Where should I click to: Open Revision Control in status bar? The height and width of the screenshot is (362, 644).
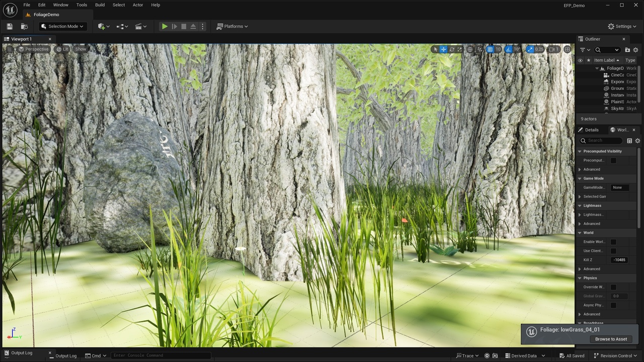pyautogui.click(x=615, y=356)
